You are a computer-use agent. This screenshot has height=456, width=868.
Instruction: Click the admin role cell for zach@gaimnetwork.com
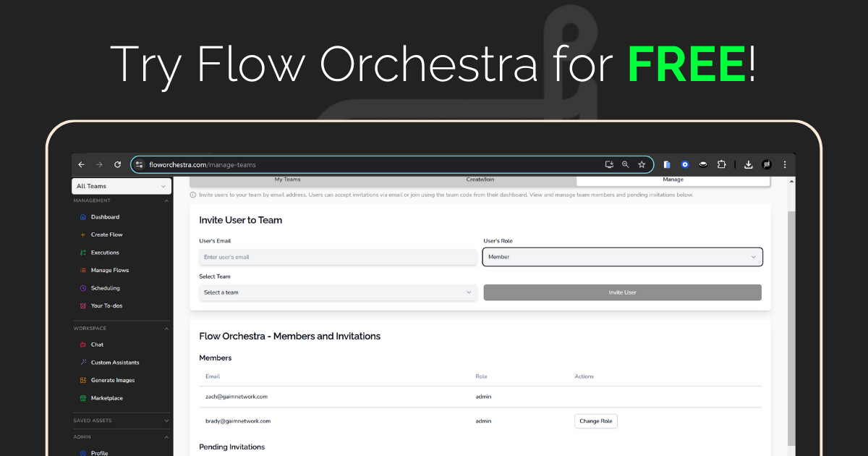pyautogui.click(x=483, y=397)
